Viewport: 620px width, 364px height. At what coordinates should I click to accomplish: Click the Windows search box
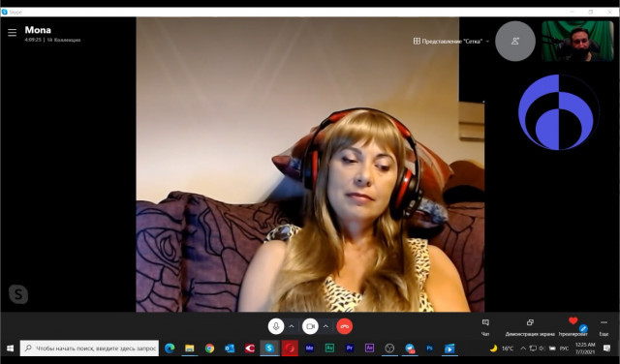pos(90,349)
